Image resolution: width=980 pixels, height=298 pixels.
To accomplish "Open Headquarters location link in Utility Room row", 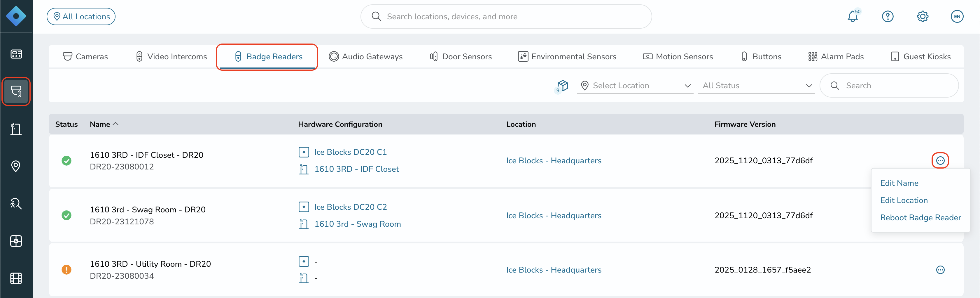I will click(554, 270).
